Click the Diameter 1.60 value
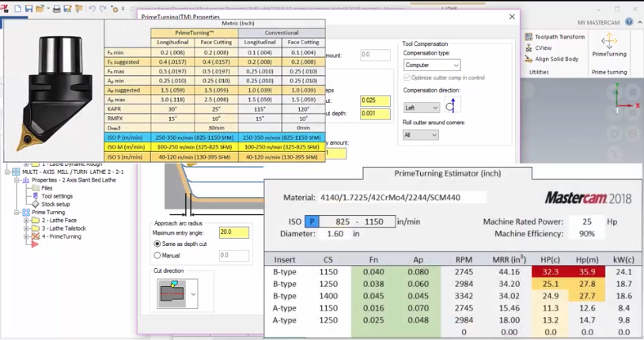This screenshot has height=340, width=644. tap(335, 233)
